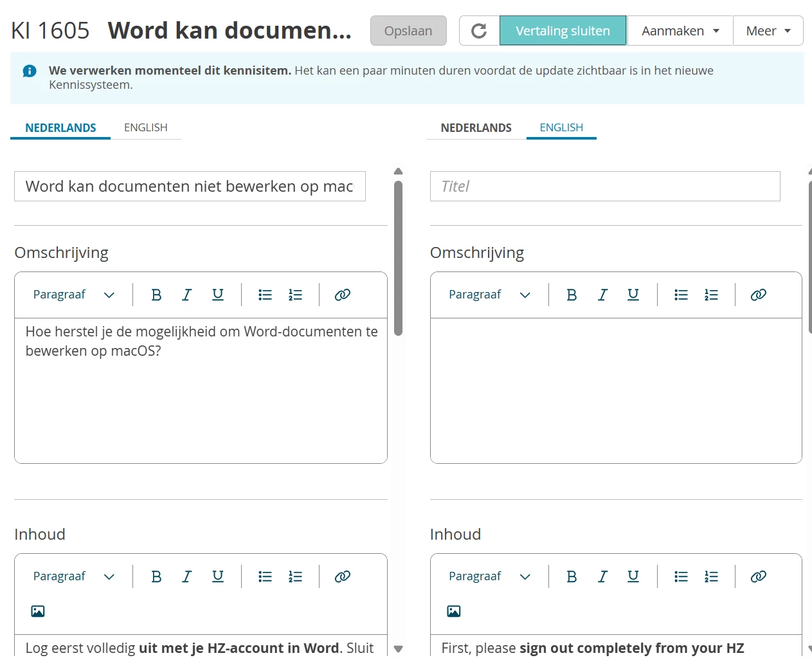812x669 pixels.
Task: Click Underline in Dutch Omschrijving toolbar
Action: 218,295
